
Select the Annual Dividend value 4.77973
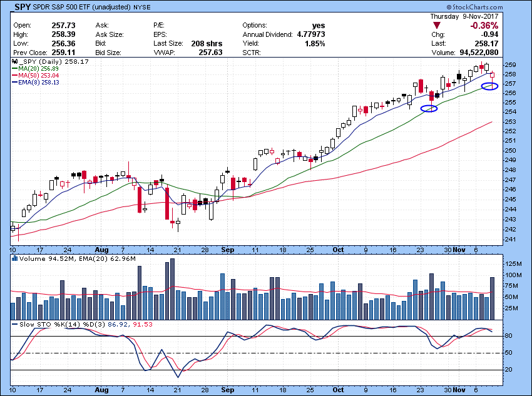(311, 34)
